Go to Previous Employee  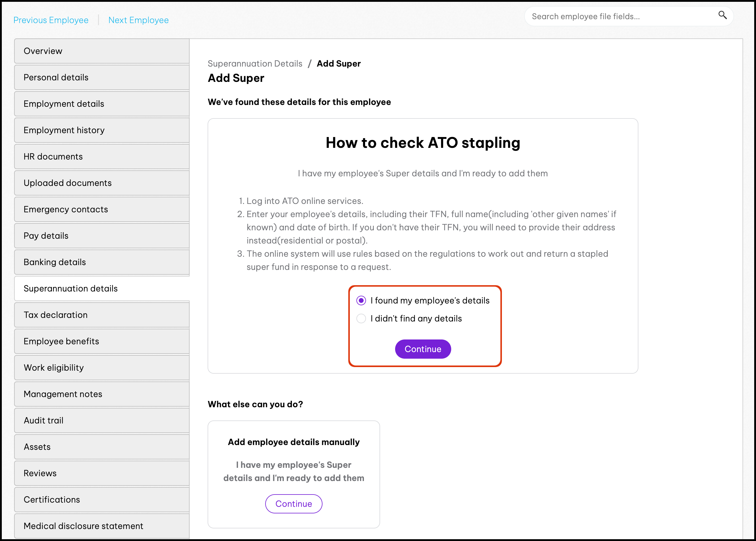[x=51, y=20]
